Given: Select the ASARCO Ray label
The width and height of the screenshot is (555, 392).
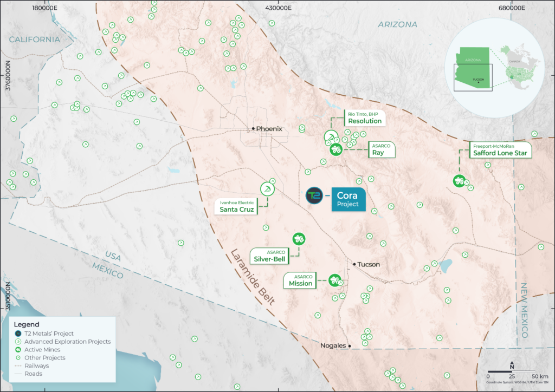Looking at the screenshot, I should (382, 149).
